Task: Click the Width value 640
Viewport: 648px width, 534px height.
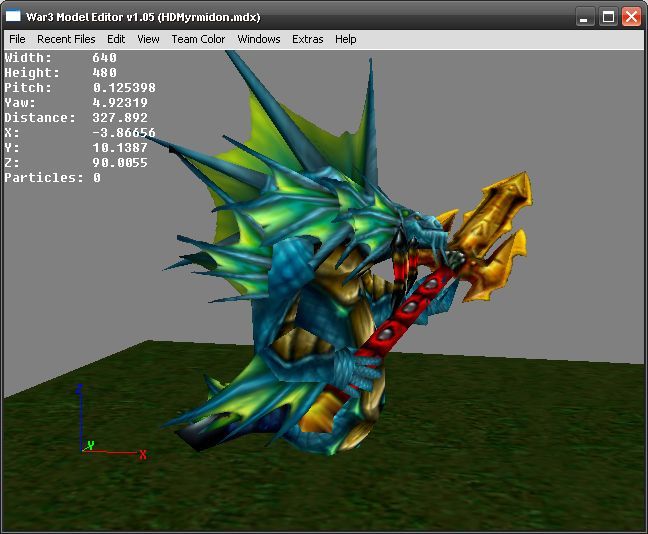Action: pyautogui.click(x=105, y=57)
